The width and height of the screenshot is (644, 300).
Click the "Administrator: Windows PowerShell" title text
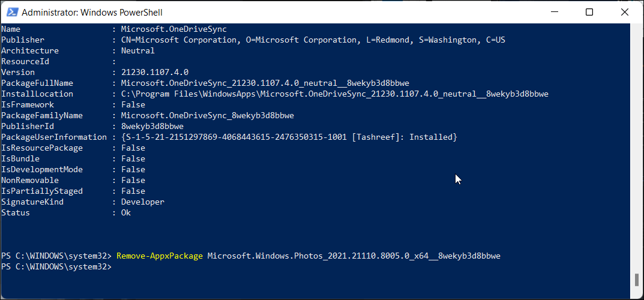tap(91, 12)
